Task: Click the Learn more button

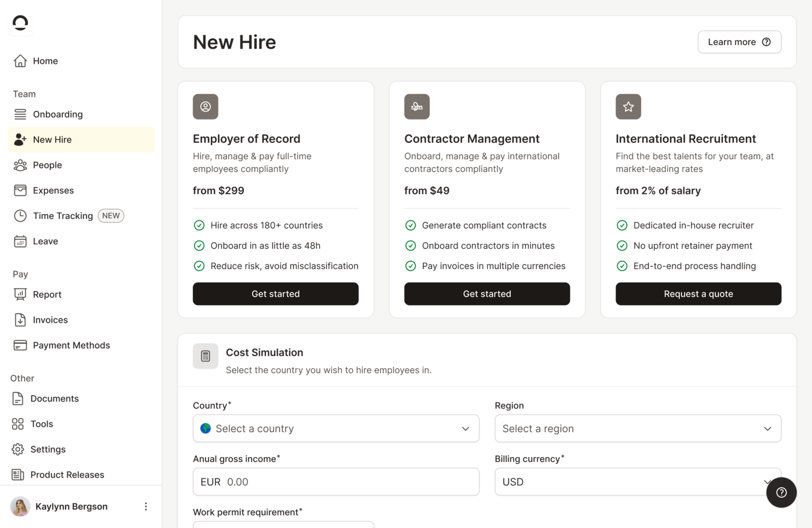Action: (x=739, y=42)
